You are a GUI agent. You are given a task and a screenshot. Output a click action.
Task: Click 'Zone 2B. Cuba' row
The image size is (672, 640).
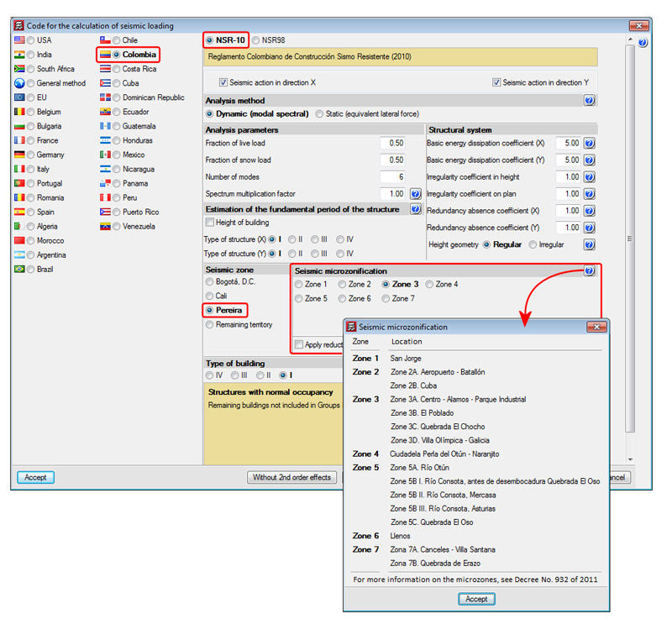(413, 386)
